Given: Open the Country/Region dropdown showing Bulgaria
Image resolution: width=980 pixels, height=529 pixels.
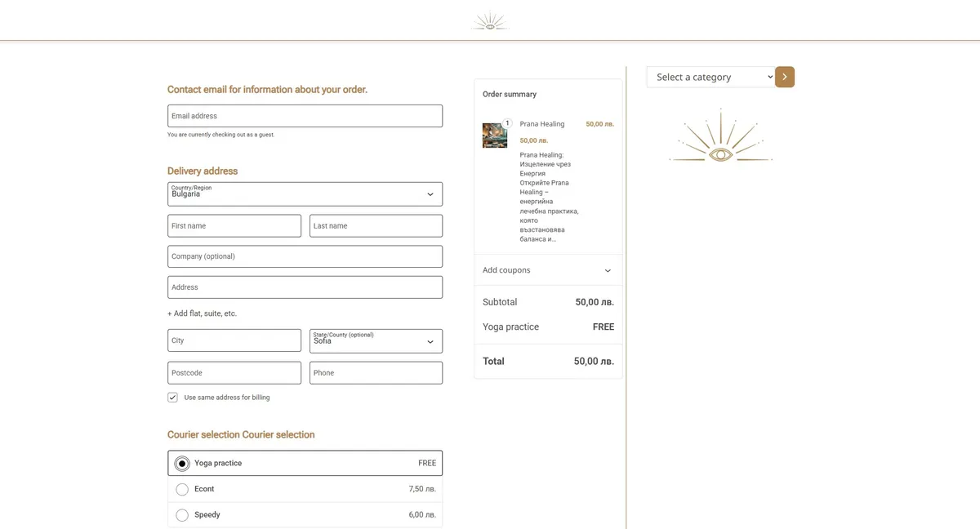Looking at the screenshot, I should click(x=305, y=193).
